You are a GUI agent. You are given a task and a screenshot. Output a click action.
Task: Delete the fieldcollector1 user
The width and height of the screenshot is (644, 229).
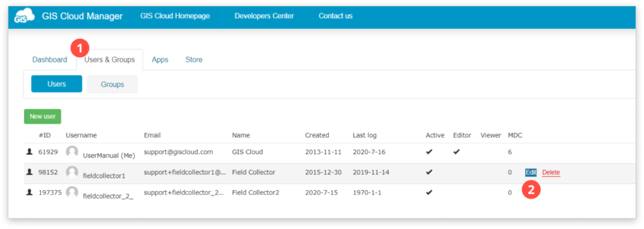tap(551, 172)
